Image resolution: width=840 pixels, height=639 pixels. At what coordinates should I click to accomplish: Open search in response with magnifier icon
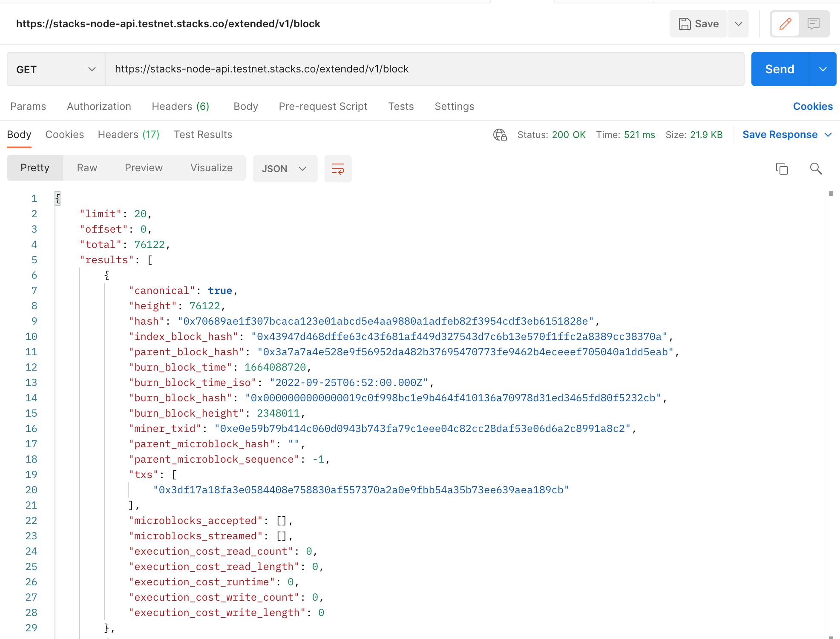[816, 169]
